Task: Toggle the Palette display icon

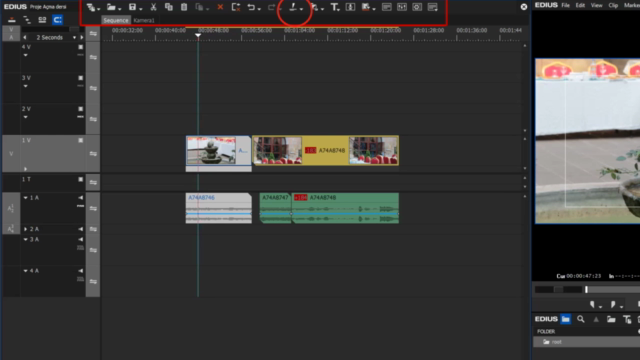Action: 433,7
